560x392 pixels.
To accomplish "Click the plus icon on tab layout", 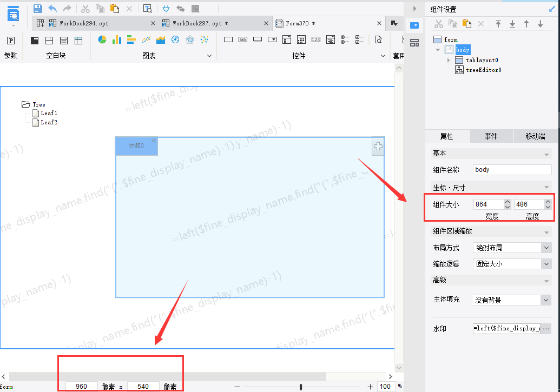I will pyautogui.click(x=378, y=146).
